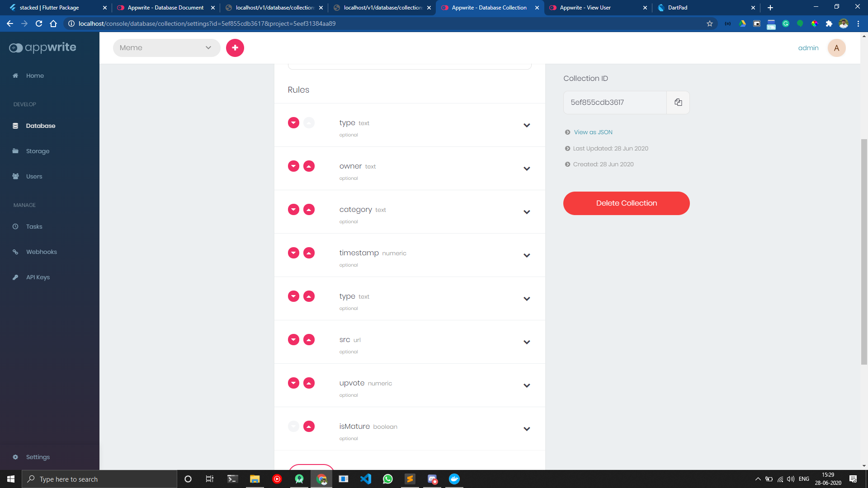This screenshot has height=488, width=868.
Task: Move the timestamp rule down
Action: point(294,253)
